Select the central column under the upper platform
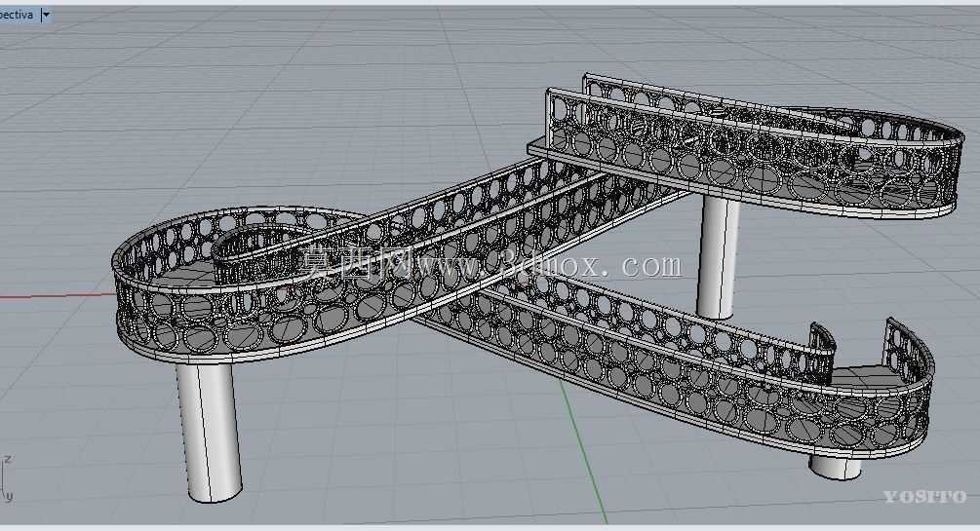 click(718, 257)
